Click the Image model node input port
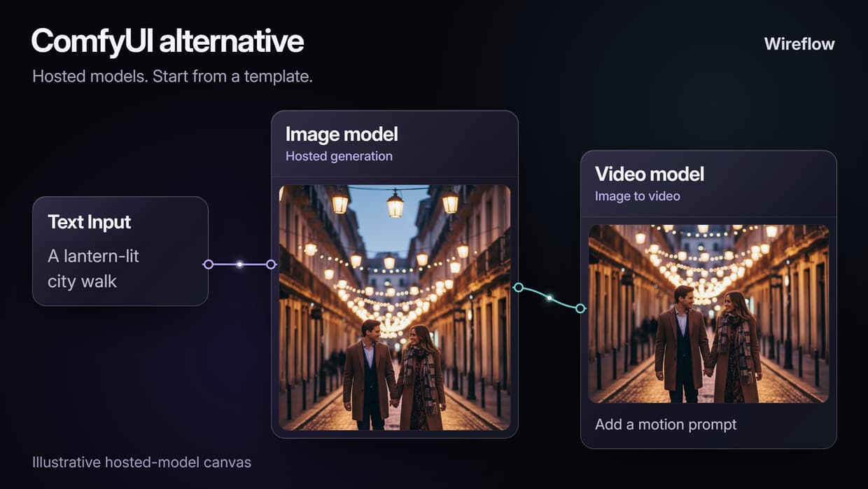This screenshot has width=868, height=489. click(x=272, y=264)
